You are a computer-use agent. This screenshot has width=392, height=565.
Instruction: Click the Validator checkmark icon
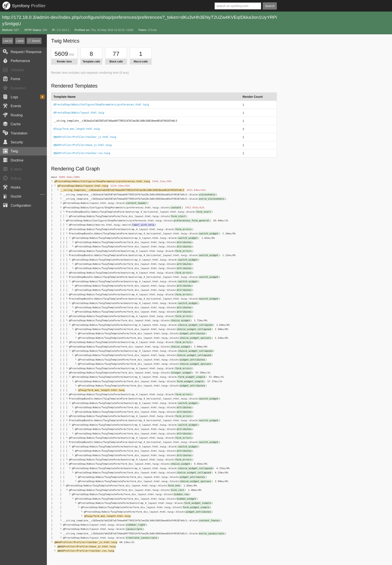(x=5, y=70)
